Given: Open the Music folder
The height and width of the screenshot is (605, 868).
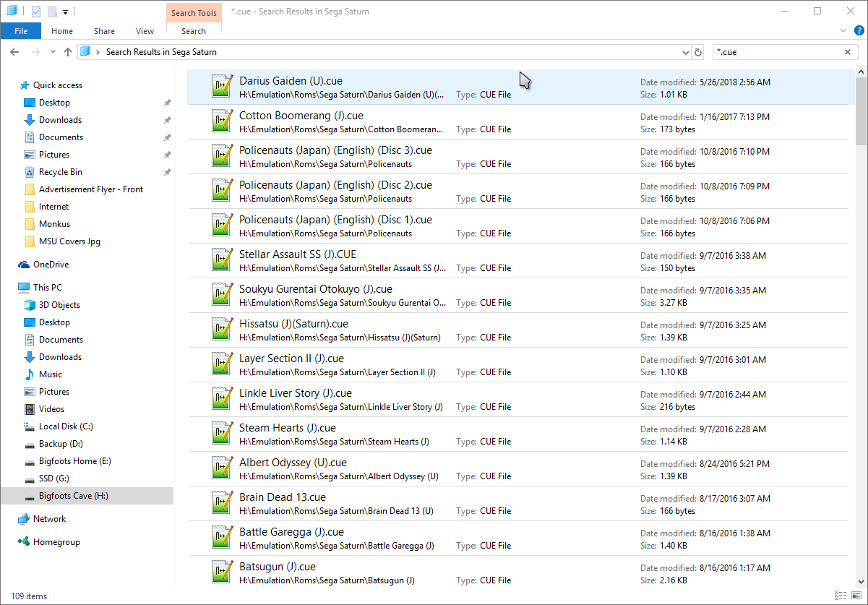Looking at the screenshot, I should click(51, 374).
